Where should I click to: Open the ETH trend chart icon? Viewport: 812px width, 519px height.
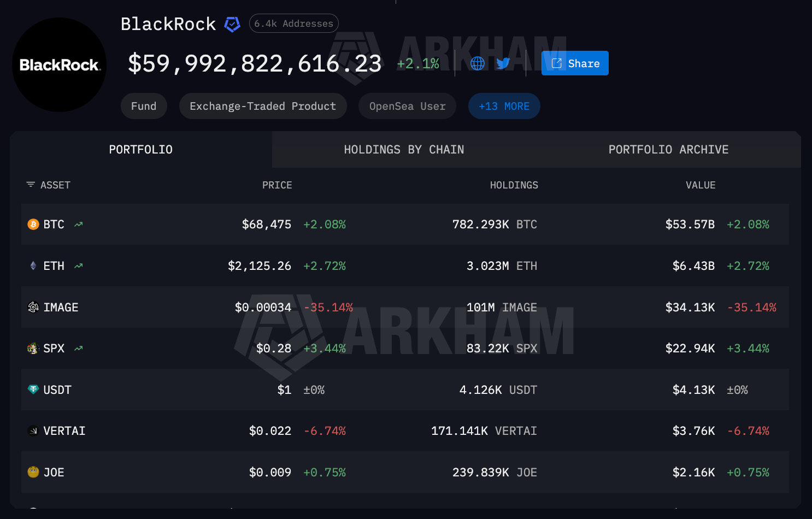click(x=79, y=266)
